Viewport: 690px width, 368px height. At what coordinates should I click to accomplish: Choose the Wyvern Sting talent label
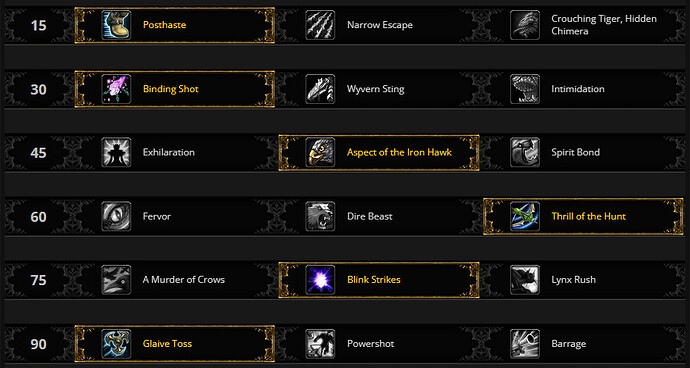(376, 89)
